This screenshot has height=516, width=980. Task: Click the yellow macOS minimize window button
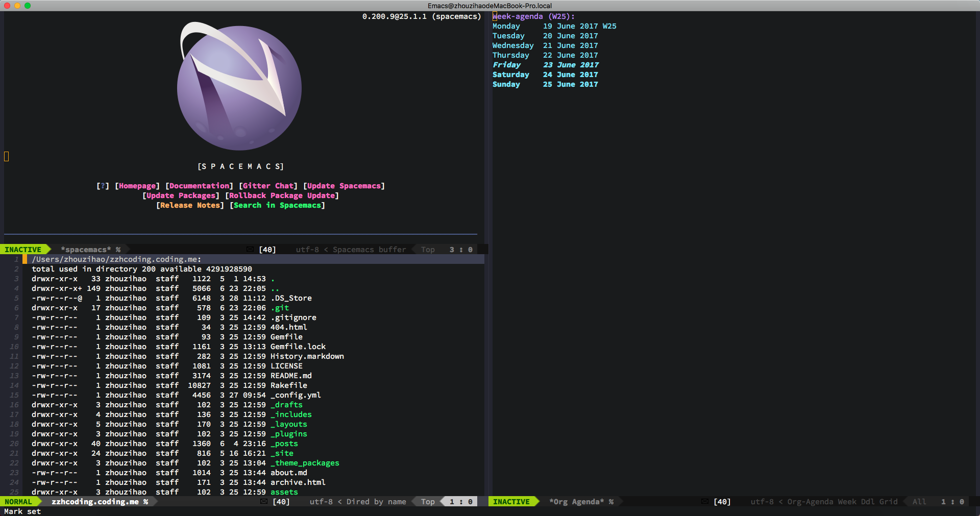click(x=17, y=6)
